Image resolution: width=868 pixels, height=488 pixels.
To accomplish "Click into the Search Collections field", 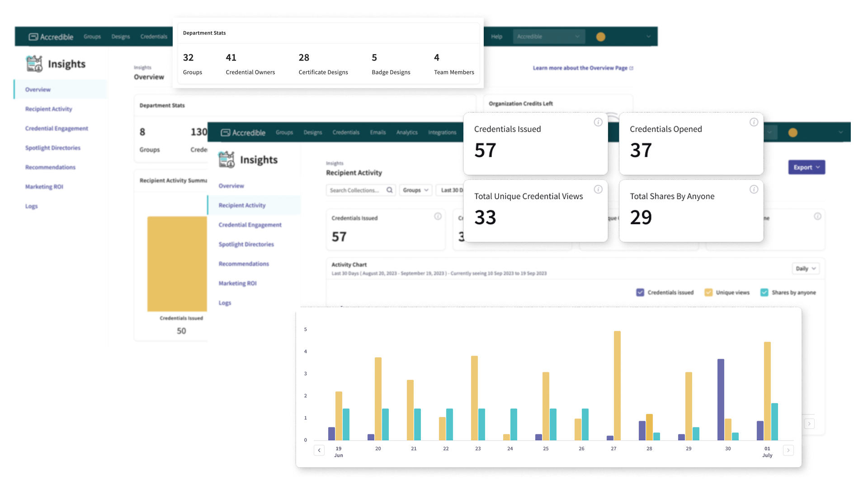I will pos(355,190).
